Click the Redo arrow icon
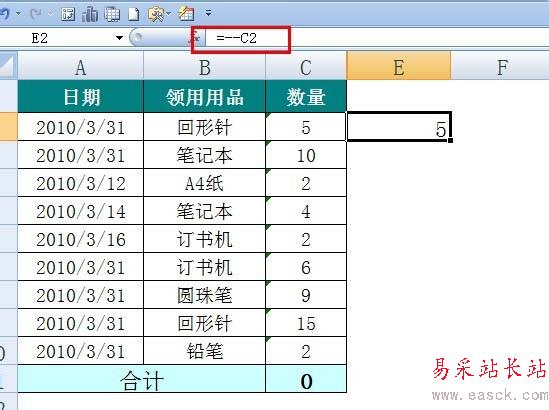 36,14
